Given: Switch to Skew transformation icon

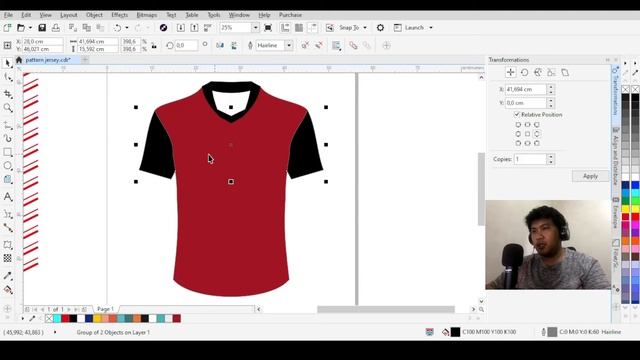Looking at the screenshot, I should (x=565, y=73).
